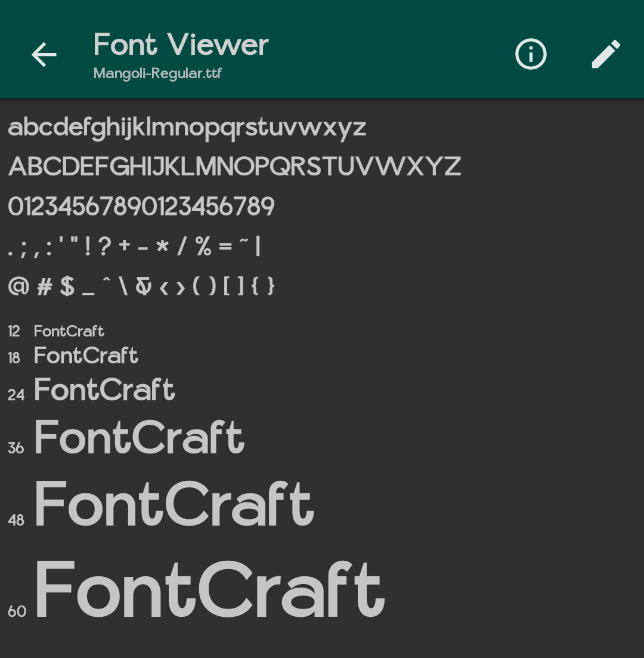The height and width of the screenshot is (658, 644).
Task: Click the size label 36
Action: (16, 448)
